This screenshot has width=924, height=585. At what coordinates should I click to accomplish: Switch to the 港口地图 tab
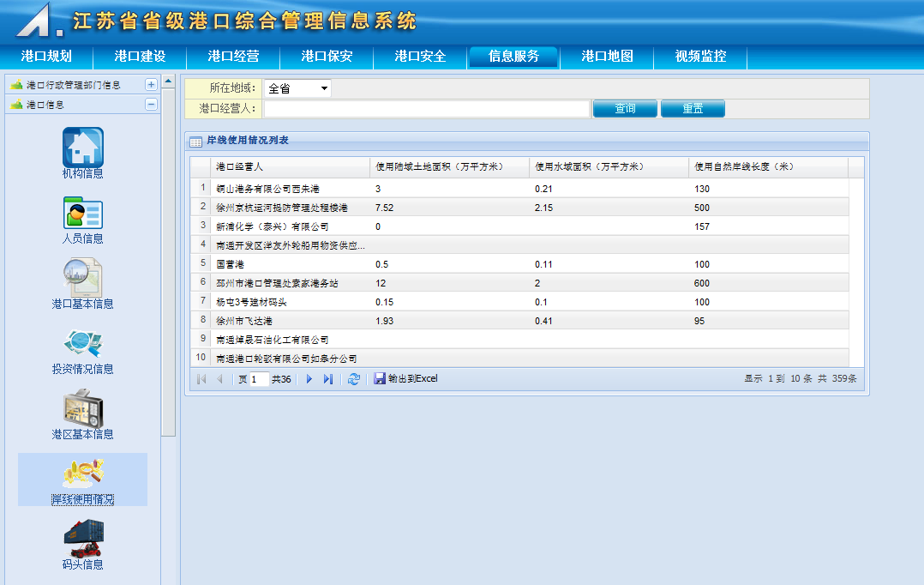tap(607, 57)
